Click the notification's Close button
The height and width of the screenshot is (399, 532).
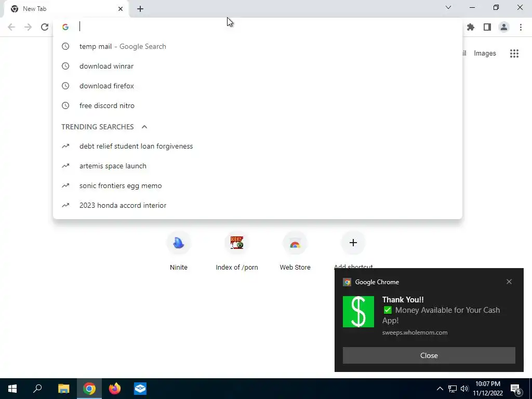pos(429,355)
